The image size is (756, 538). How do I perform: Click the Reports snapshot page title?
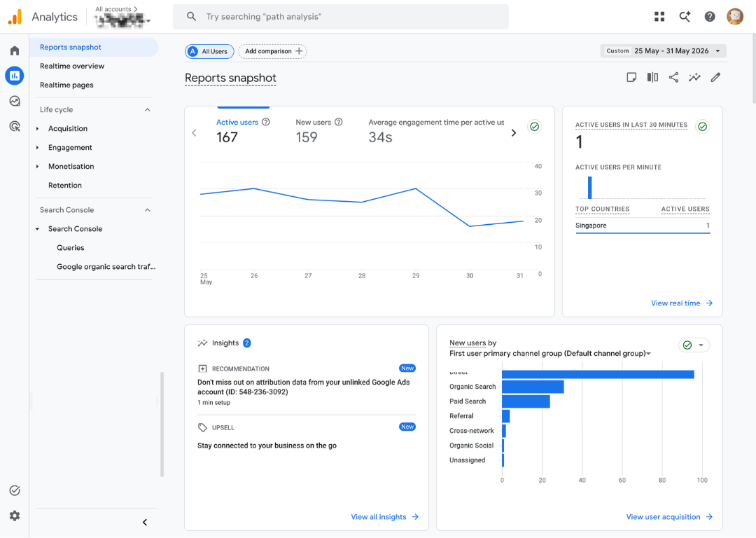coord(230,78)
